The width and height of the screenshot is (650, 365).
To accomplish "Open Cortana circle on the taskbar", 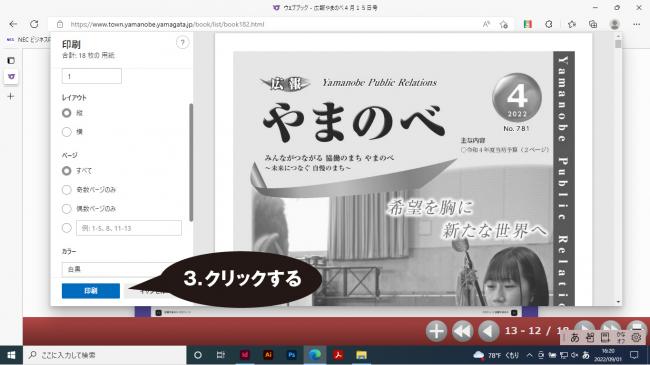I will pos(198,355).
